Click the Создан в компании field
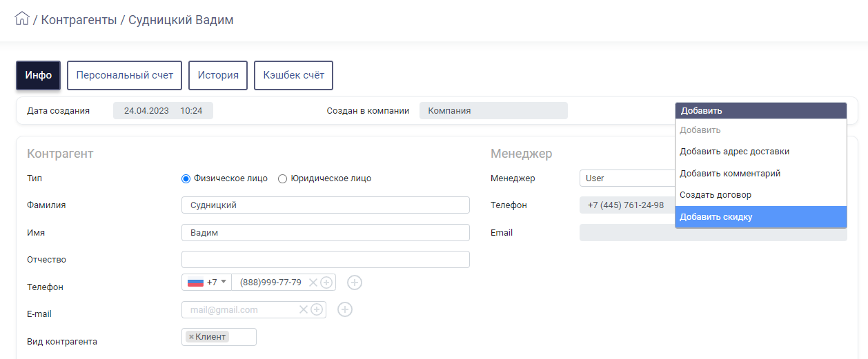Image resolution: width=868 pixels, height=359 pixels. 493,111
